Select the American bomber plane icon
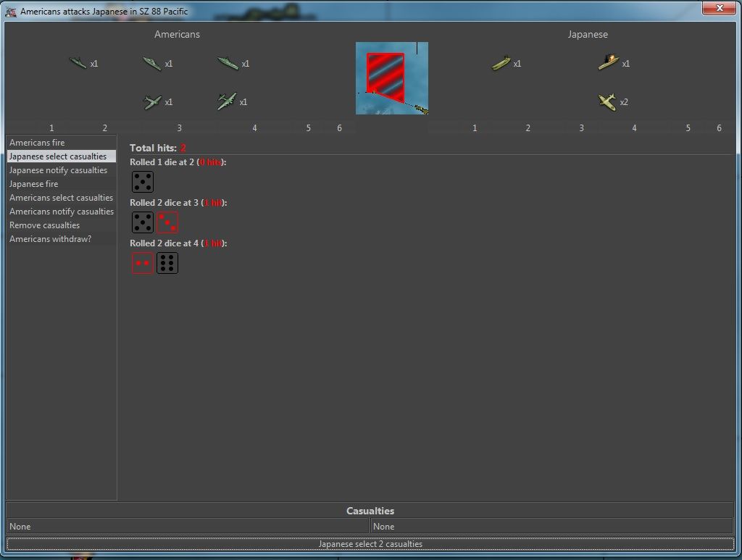742x560 pixels. (227, 102)
